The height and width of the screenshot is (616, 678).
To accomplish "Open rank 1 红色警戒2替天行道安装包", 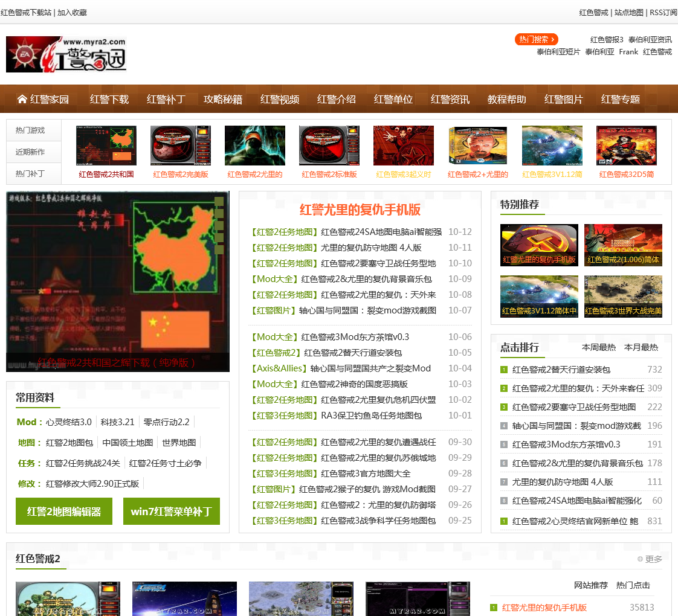I will click(x=561, y=370).
